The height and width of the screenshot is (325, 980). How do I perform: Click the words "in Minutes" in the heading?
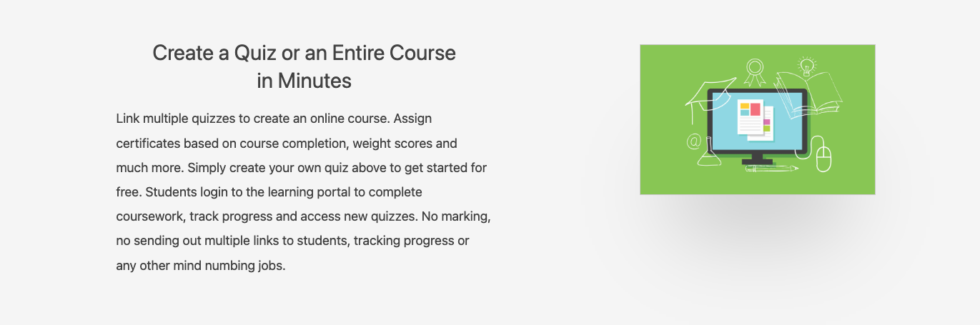point(304,81)
